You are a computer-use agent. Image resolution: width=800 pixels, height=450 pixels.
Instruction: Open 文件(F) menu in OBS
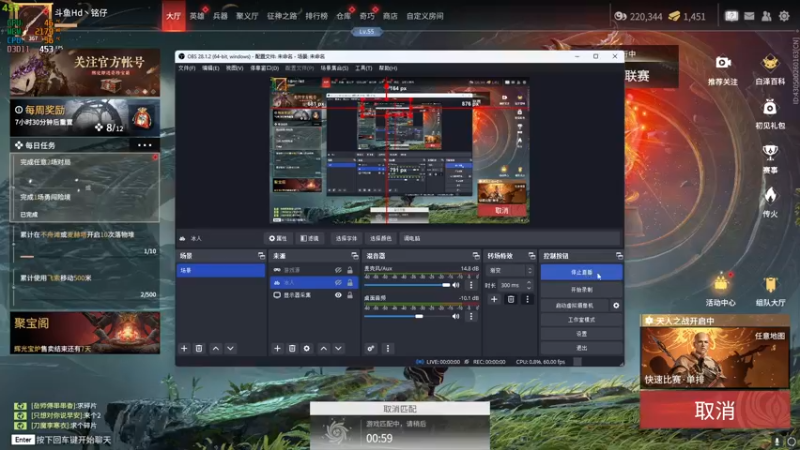(187, 68)
